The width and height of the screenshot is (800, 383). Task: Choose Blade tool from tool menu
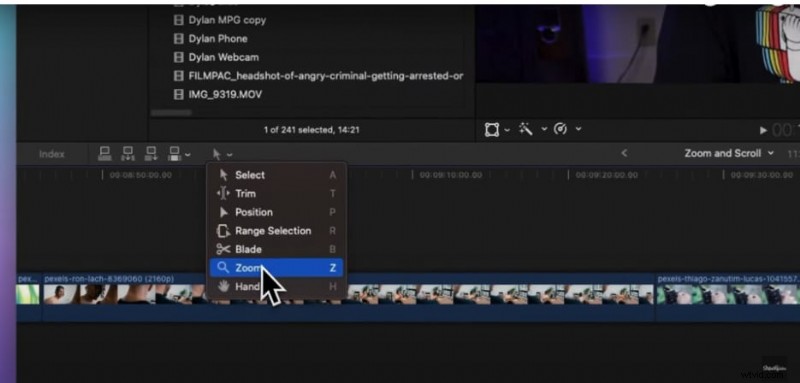(276, 249)
